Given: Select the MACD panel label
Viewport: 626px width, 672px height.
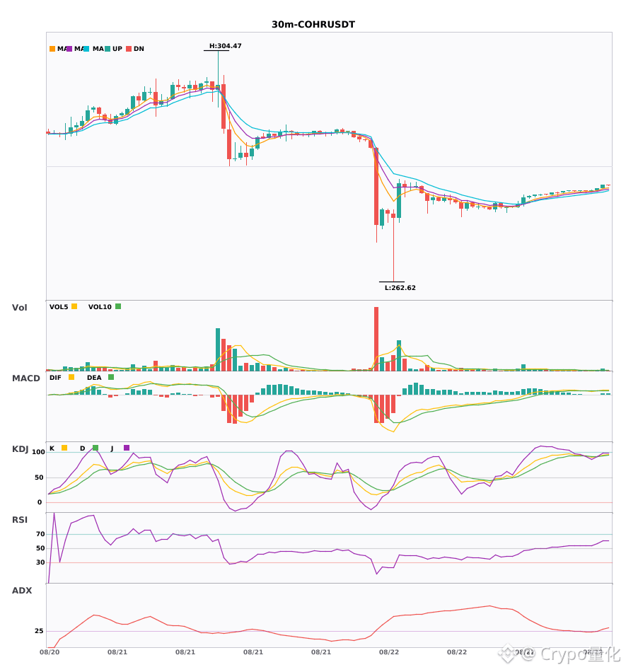Looking at the screenshot, I should click(x=25, y=378).
